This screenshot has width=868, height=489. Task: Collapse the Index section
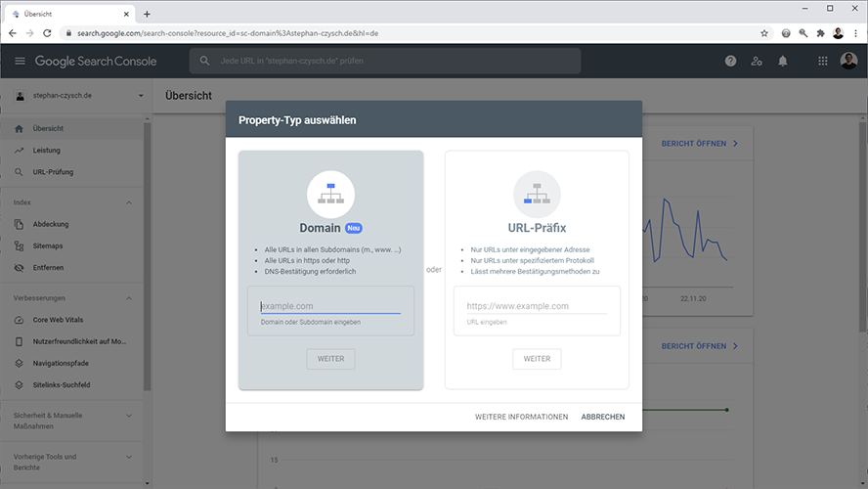tap(129, 202)
